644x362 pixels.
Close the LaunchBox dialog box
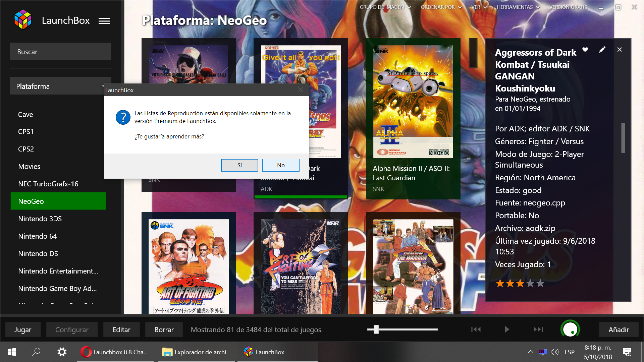(x=301, y=90)
